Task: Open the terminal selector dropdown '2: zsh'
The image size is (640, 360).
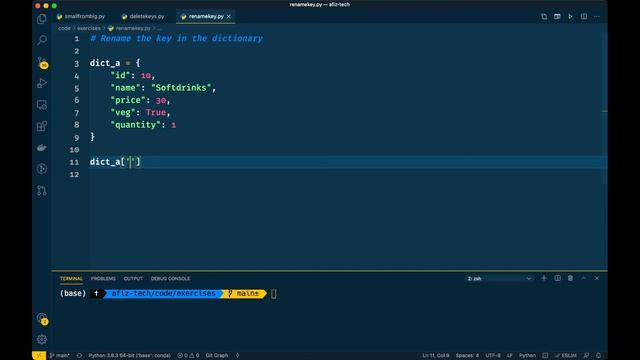Action: point(499,278)
